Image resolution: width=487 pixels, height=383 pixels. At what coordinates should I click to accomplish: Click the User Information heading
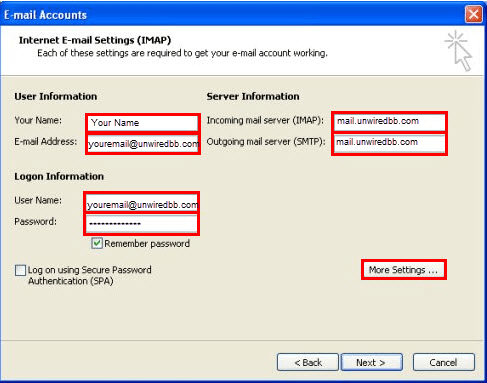click(x=56, y=96)
